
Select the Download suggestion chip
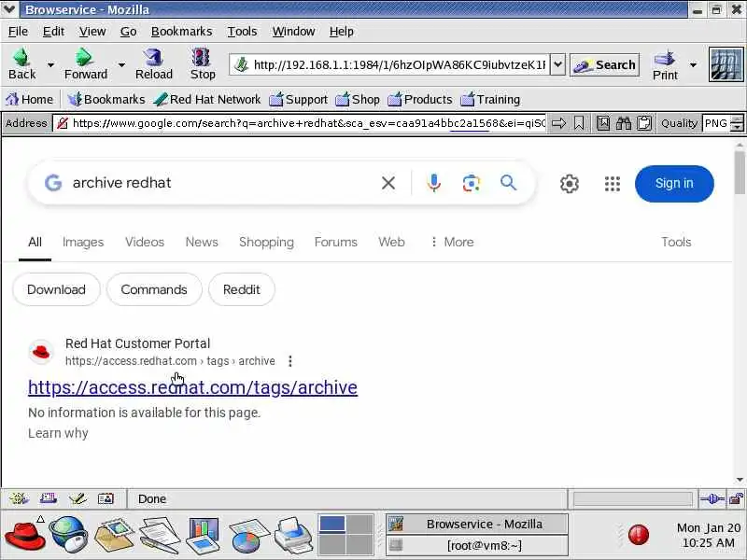click(56, 289)
